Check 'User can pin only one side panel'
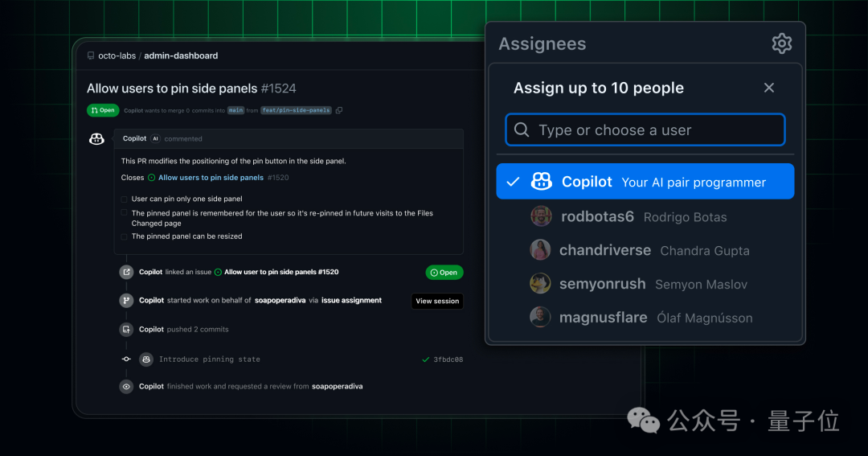Viewport: 868px width, 456px height. point(124,199)
